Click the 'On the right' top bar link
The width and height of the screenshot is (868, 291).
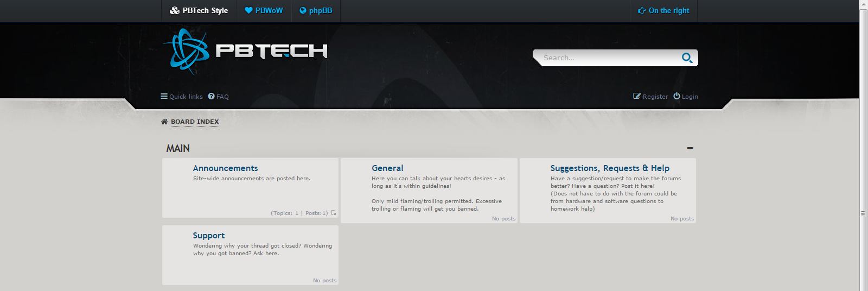coord(664,10)
